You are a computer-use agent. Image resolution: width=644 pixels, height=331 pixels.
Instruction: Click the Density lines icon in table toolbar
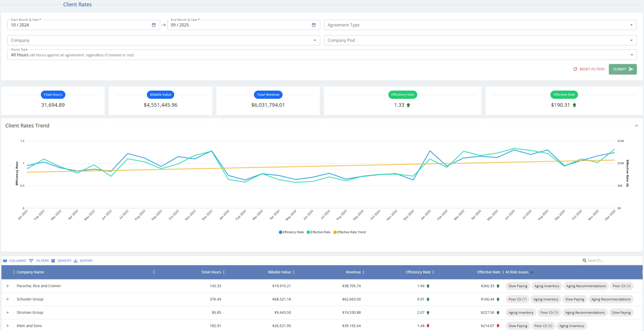pyautogui.click(x=53, y=261)
